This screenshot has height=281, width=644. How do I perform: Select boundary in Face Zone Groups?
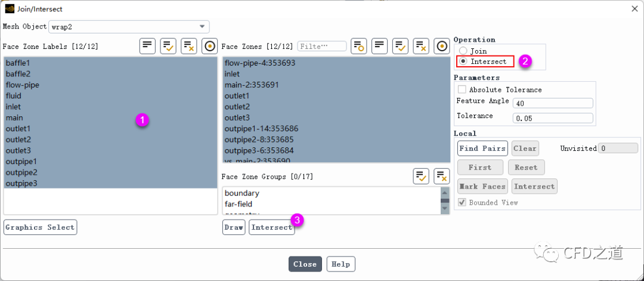332,193
